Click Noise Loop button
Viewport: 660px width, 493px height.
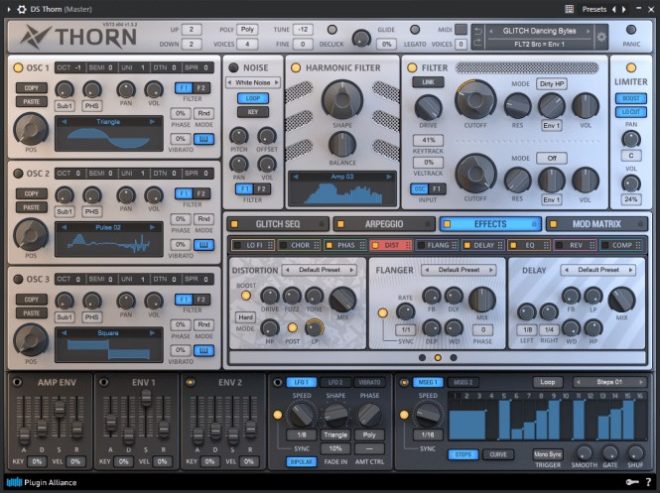253,98
